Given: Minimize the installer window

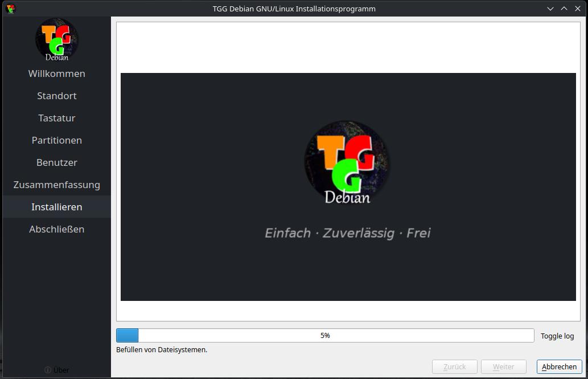Looking at the screenshot, I should 550,9.
